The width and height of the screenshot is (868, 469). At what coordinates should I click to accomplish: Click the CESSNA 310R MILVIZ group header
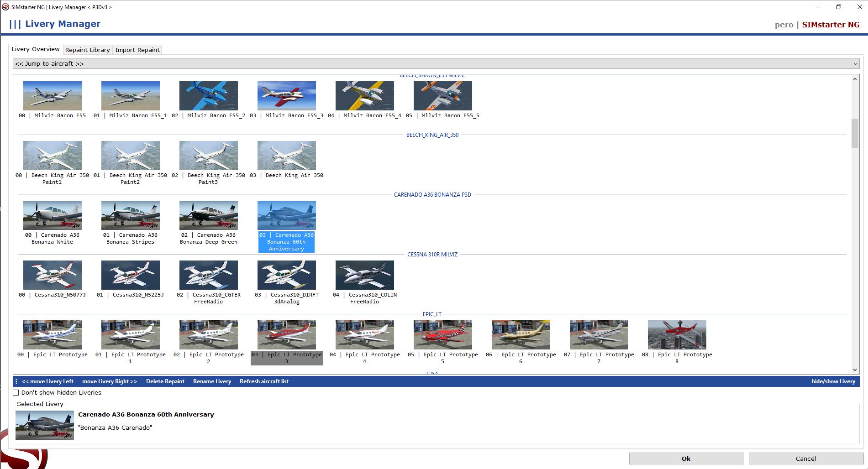tap(432, 255)
